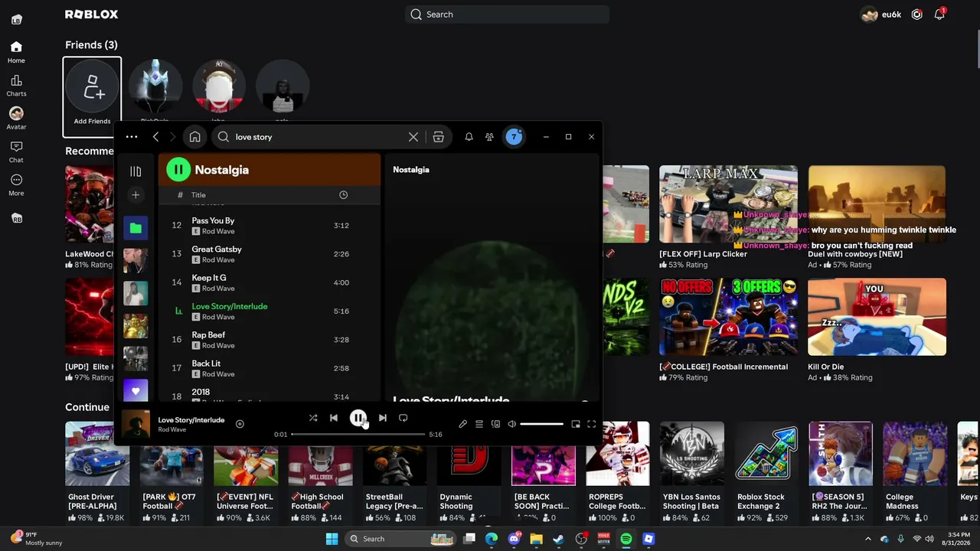980x551 pixels.
Task: Open the Roblox Charts sidebar item
Action: [x=16, y=86]
